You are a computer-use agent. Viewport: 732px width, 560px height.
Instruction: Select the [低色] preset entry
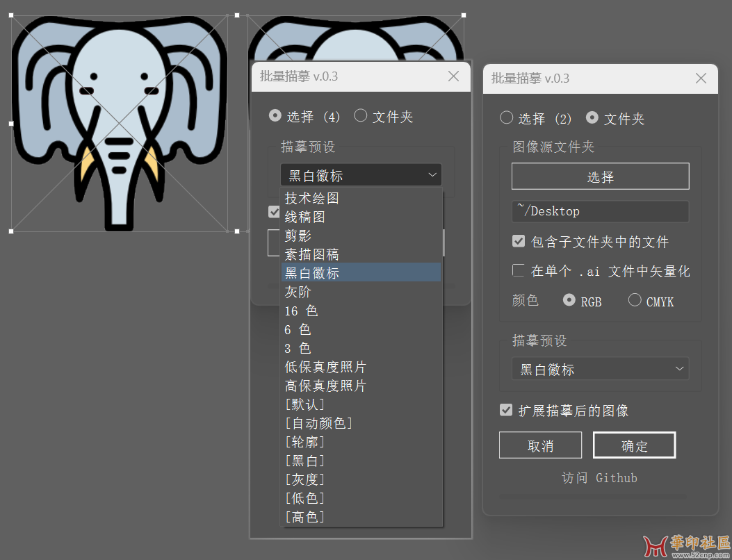[361, 498]
